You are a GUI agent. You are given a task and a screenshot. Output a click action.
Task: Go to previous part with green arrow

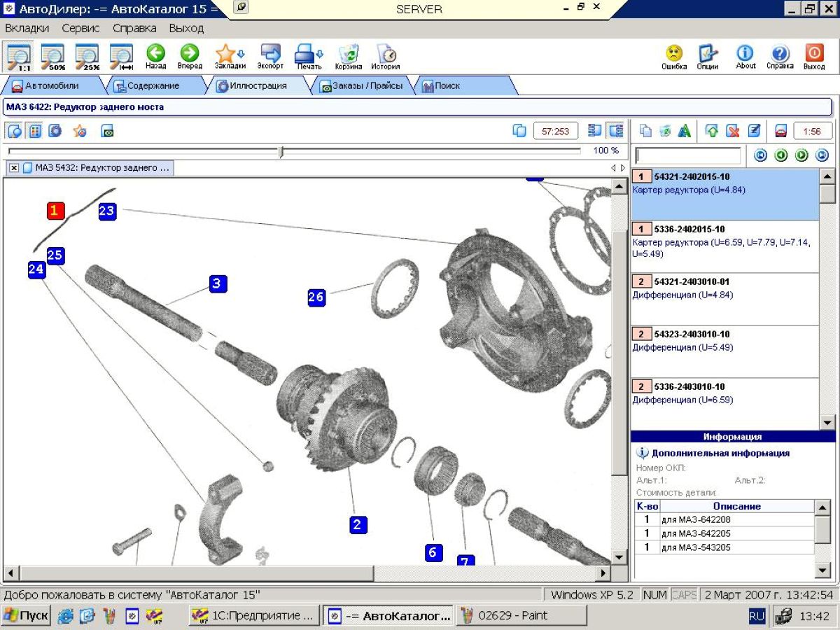coord(781,155)
